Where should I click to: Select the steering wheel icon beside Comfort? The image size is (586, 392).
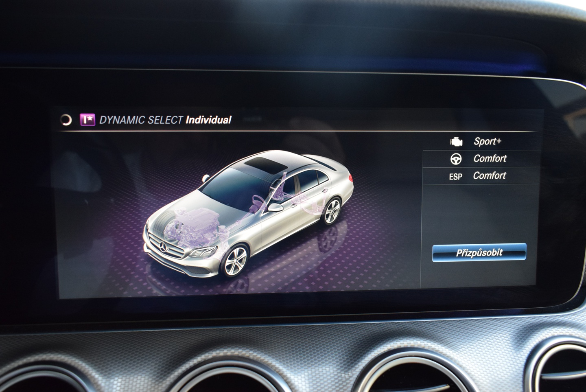[456, 159]
